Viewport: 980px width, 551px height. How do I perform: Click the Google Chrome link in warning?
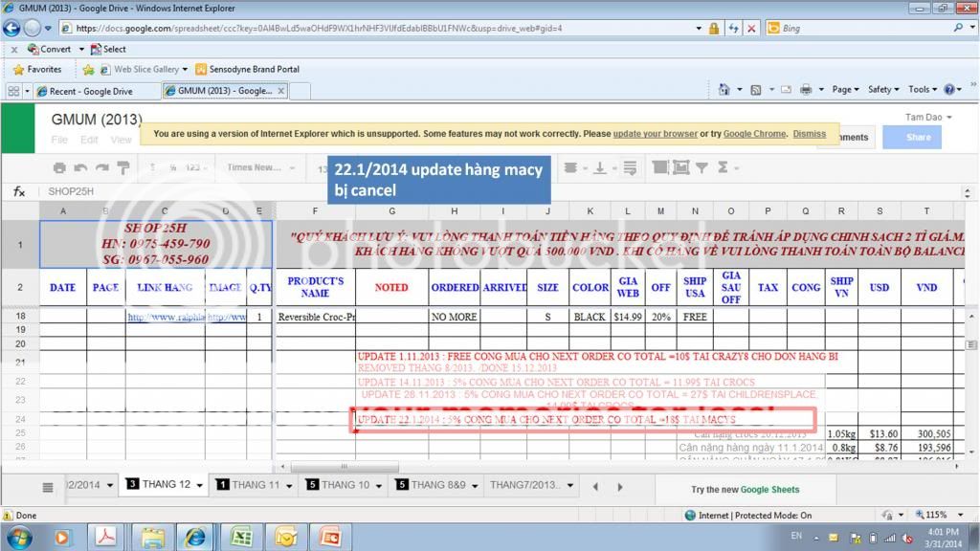coord(754,134)
